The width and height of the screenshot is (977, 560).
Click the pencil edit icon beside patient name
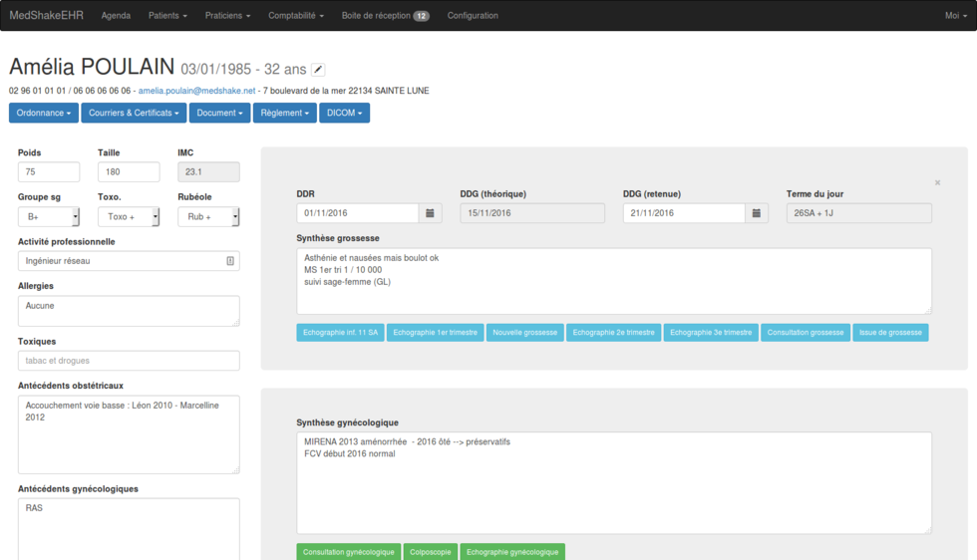318,70
